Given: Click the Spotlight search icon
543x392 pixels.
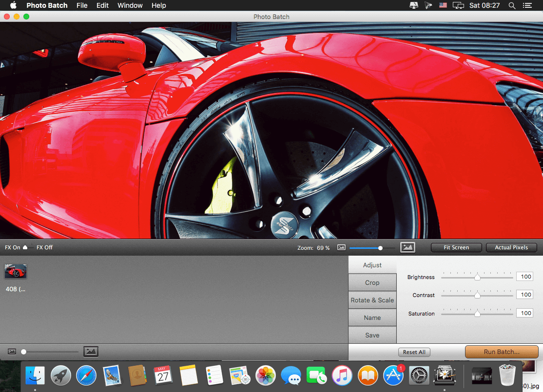Looking at the screenshot, I should [x=512, y=5].
